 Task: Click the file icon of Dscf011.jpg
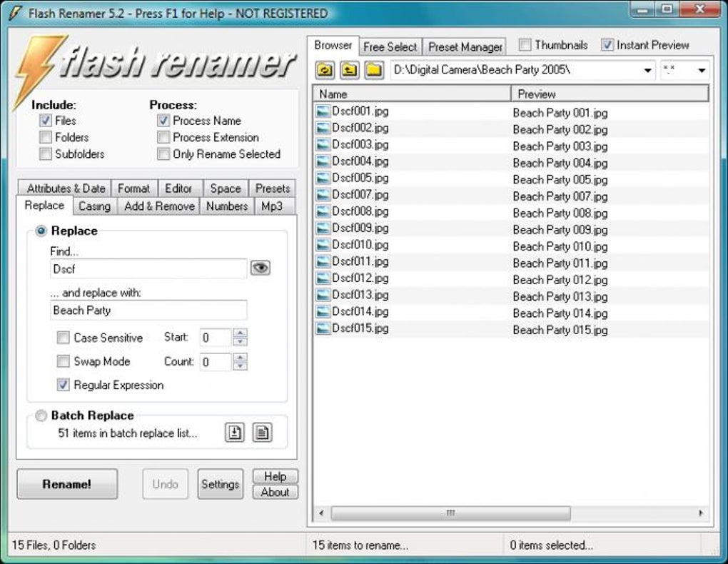322,261
